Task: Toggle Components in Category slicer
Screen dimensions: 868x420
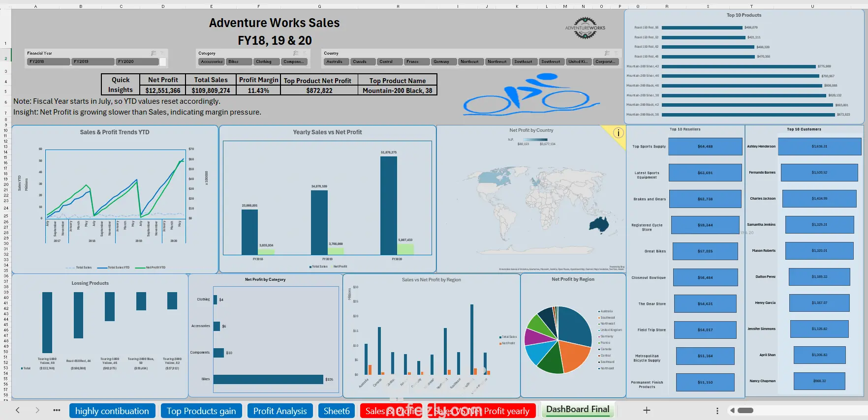Action: [294, 62]
